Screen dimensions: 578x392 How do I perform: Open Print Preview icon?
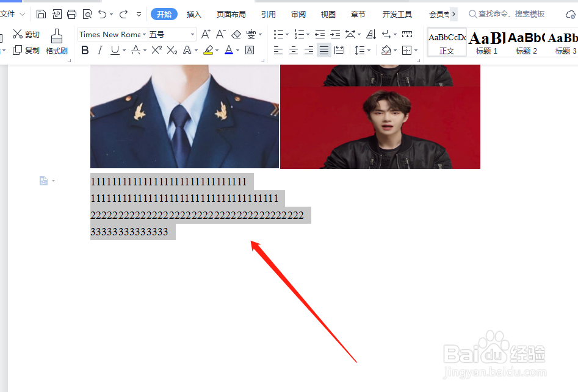87,15
